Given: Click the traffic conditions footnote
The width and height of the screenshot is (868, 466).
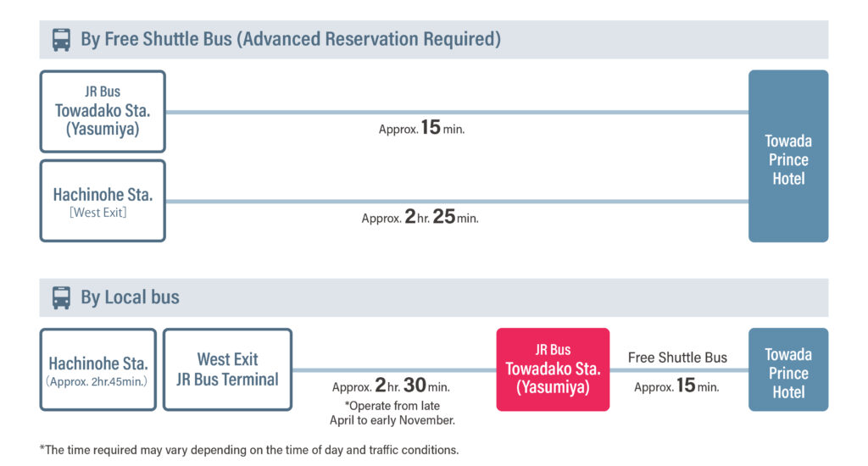Looking at the screenshot, I should 249,450.
